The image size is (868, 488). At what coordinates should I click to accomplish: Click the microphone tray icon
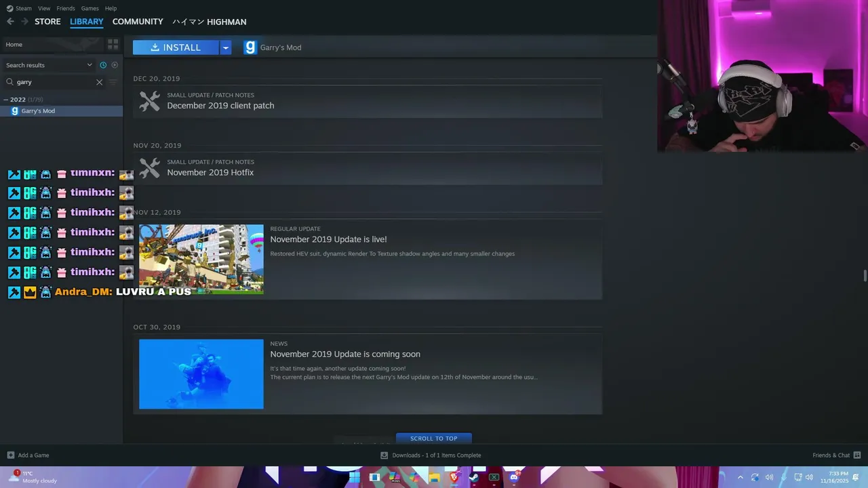coord(783,477)
